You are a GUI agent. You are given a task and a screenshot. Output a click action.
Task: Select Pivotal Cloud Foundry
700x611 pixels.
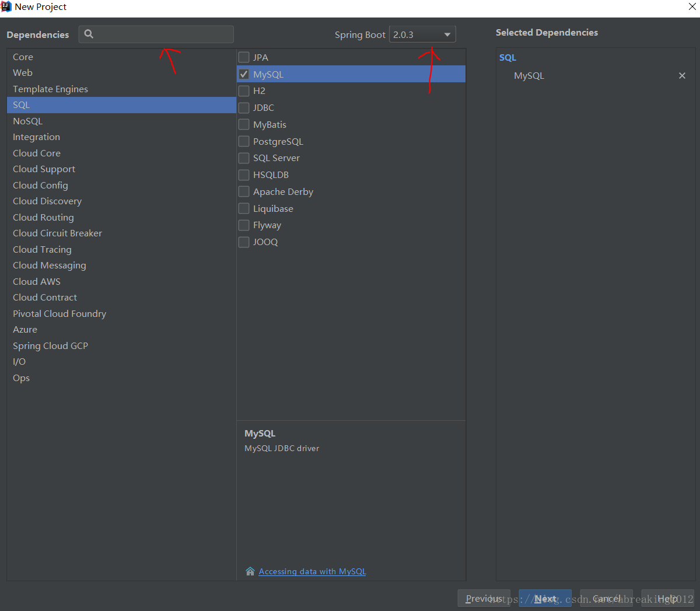click(x=121, y=313)
